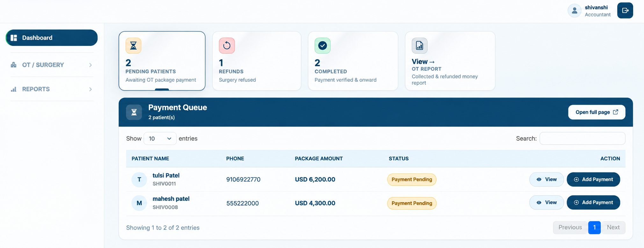Open the Pending Patients card
Screen dimensions: 644x248
[162, 61]
